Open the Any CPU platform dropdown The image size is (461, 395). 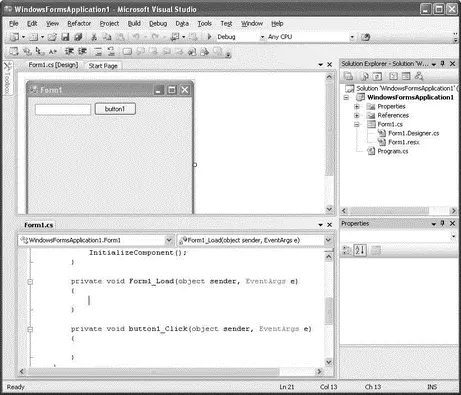[352, 37]
